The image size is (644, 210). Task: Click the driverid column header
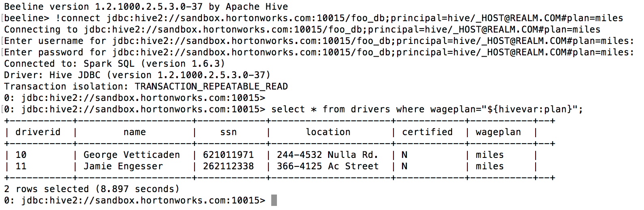[38, 132]
